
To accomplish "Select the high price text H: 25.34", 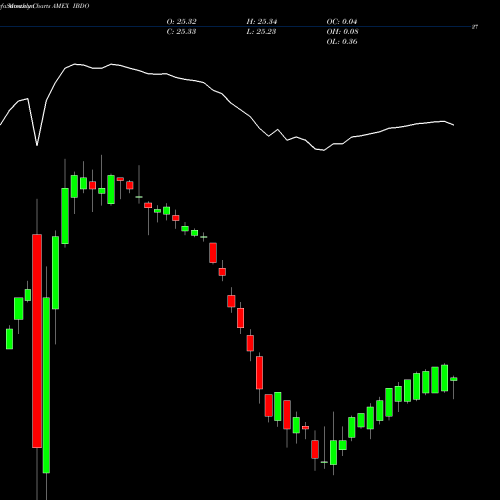I will tap(262, 22).
